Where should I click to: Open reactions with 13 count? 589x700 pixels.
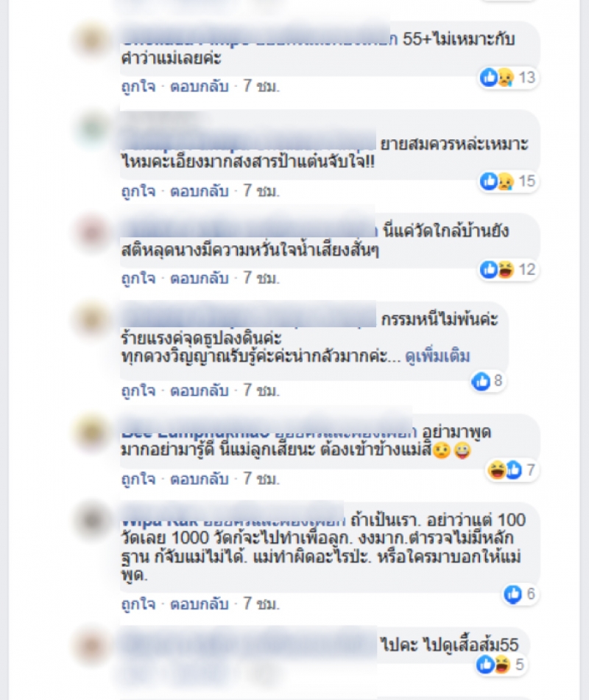tap(508, 77)
